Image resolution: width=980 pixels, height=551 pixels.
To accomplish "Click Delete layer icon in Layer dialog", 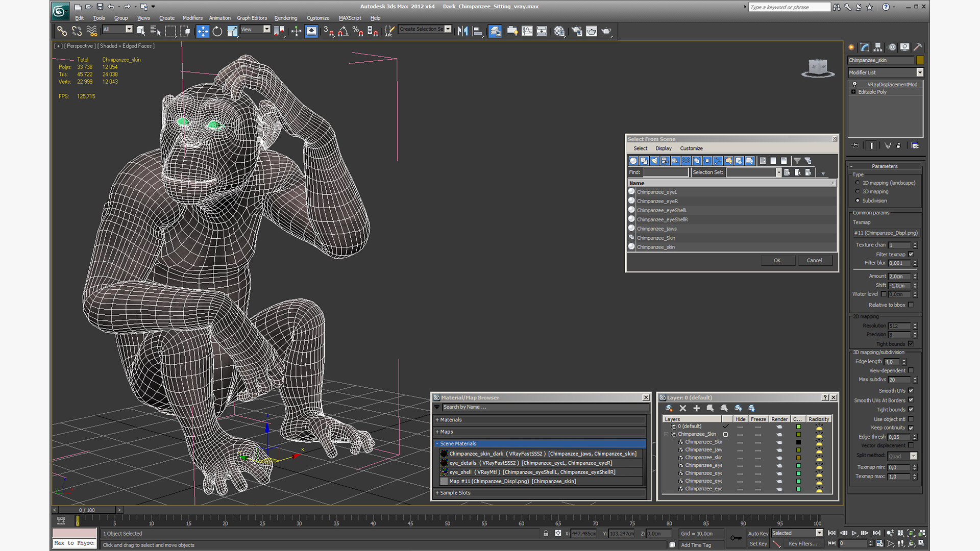I will click(683, 408).
